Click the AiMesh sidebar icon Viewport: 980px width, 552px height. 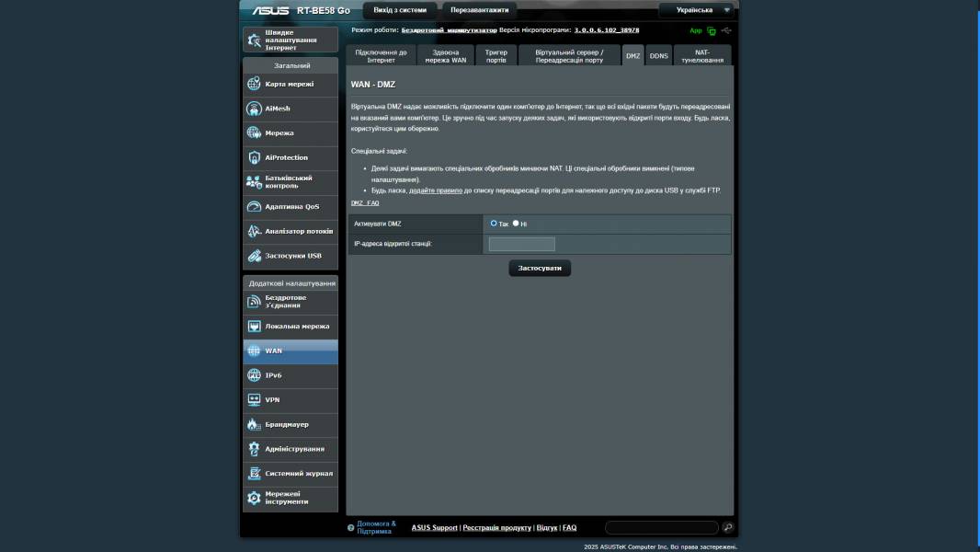coord(255,109)
